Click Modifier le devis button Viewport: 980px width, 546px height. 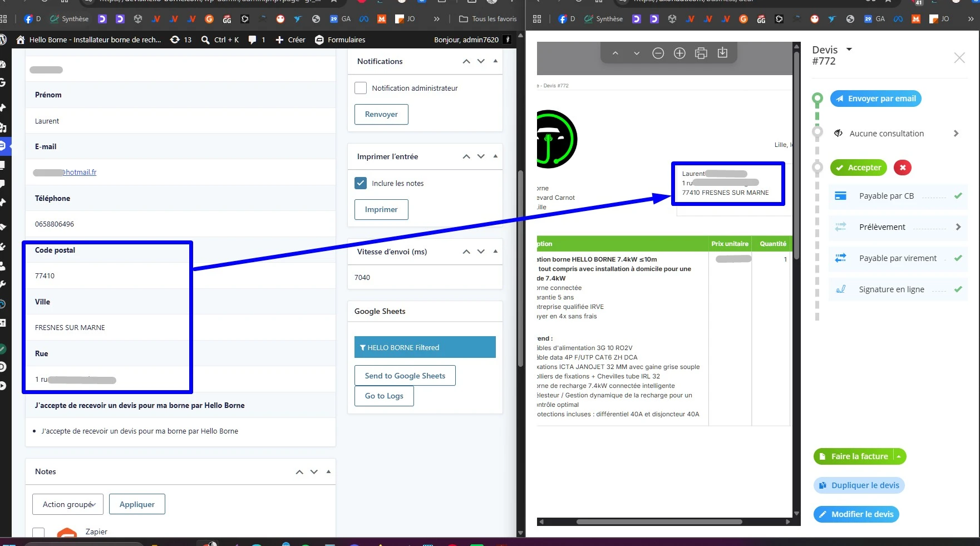pyautogui.click(x=856, y=514)
